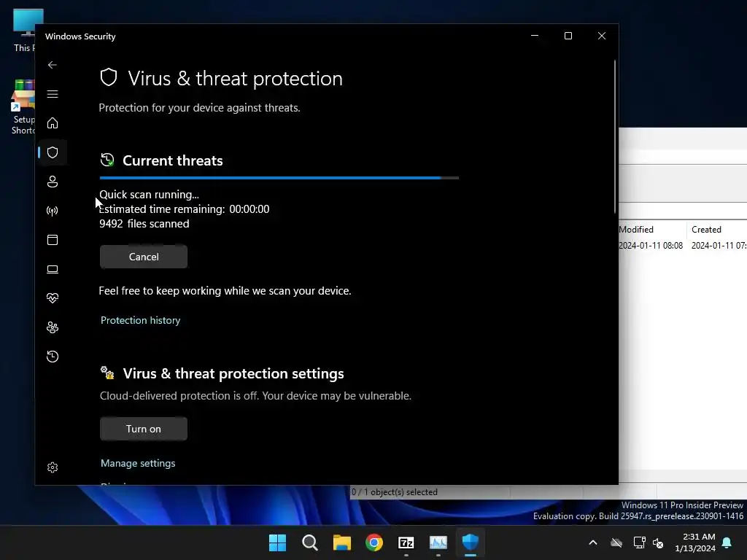747x560 pixels.
Task: Open Protection history clock icon in the sidebar
Action: (x=53, y=357)
